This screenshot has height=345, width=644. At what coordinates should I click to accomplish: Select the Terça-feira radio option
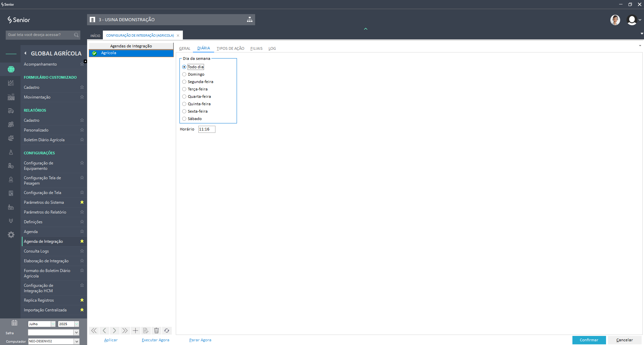(184, 89)
